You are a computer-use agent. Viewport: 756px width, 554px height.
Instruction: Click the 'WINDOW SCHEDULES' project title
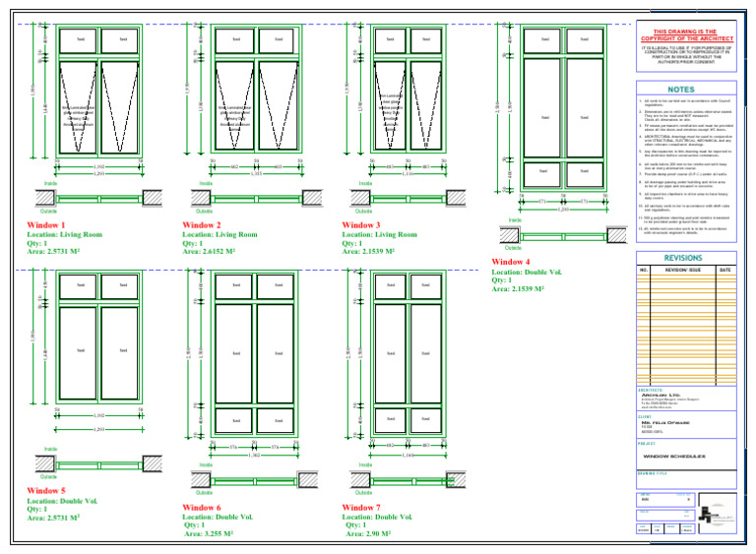[674, 457]
